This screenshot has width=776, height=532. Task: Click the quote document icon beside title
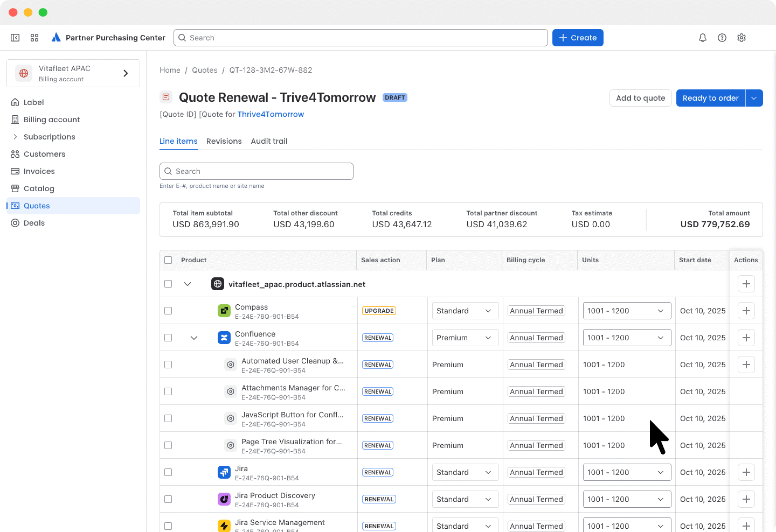pos(166,97)
